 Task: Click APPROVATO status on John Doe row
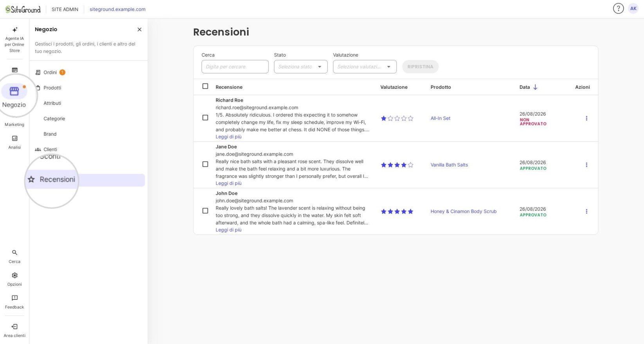(x=533, y=215)
